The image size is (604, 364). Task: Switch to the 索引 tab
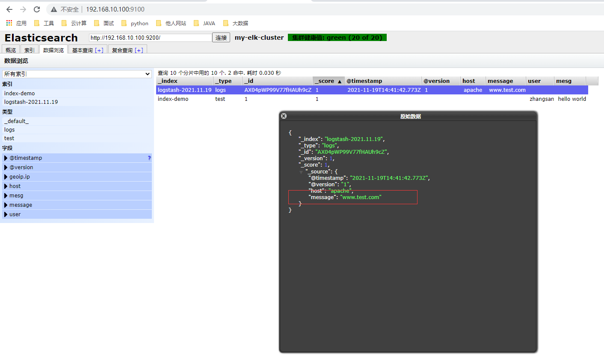point(30,50)
